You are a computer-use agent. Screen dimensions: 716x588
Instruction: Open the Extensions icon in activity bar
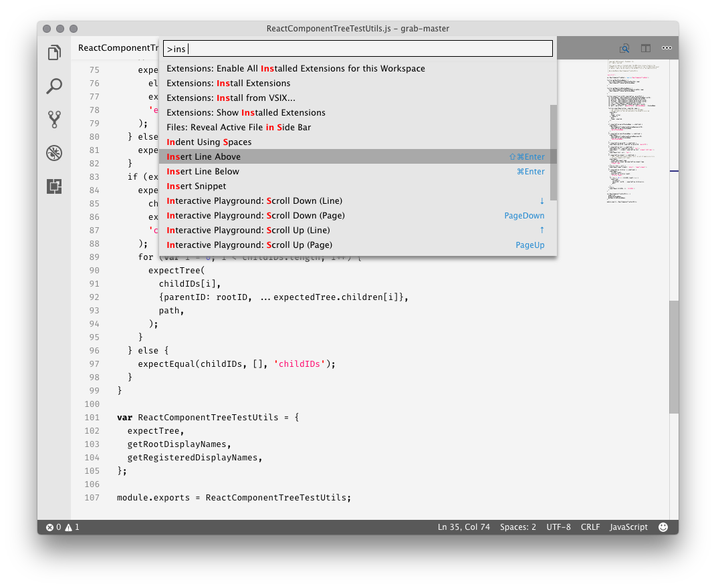point(54,186)
